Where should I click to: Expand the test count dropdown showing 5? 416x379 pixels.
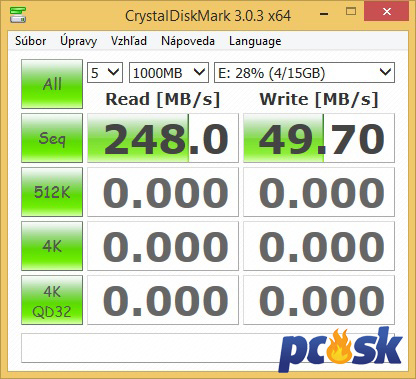(x=105, y=72)
